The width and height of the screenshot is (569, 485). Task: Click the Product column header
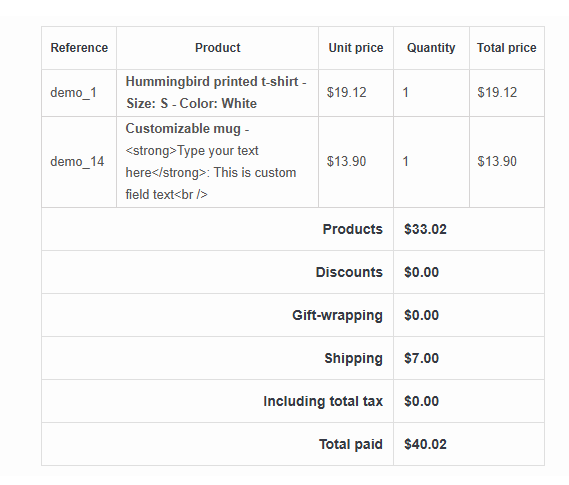pyautogui.click(x=217, y=48)
